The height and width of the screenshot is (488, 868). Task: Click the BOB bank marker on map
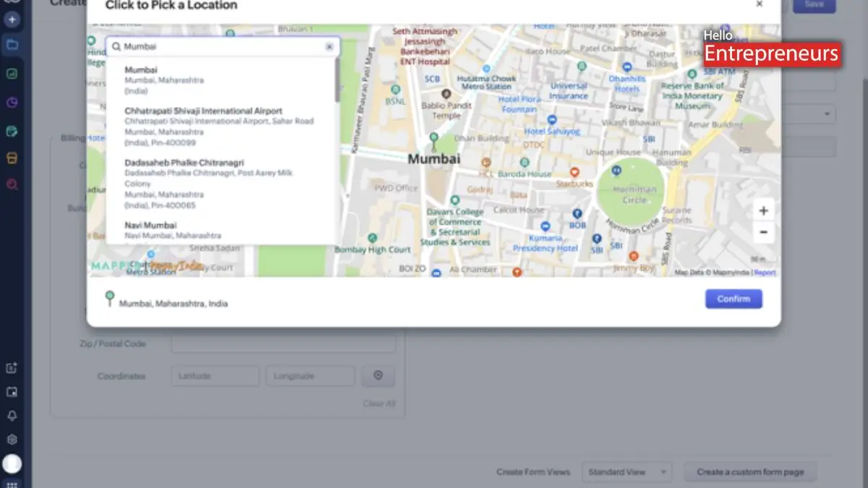coord(576,214)
